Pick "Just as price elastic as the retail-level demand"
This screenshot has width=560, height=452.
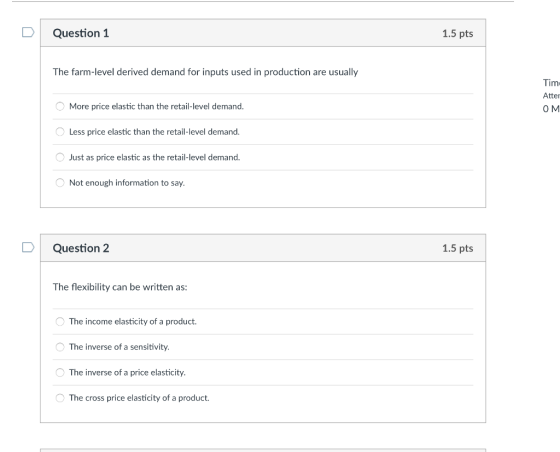[60, 157]
